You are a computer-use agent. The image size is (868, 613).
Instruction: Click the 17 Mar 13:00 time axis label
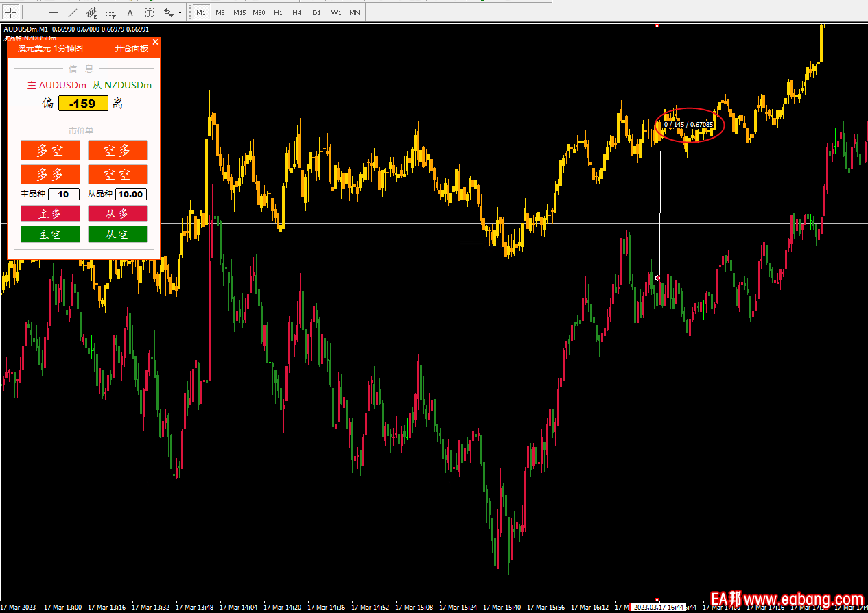pyautogui.click(x=62, y=608)
